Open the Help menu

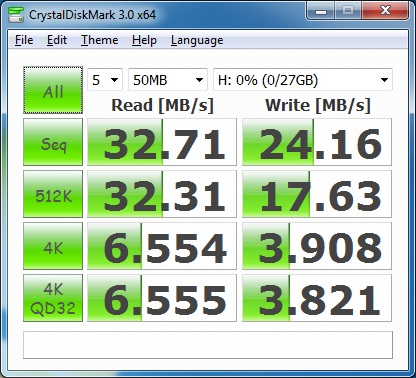point(144,40)
